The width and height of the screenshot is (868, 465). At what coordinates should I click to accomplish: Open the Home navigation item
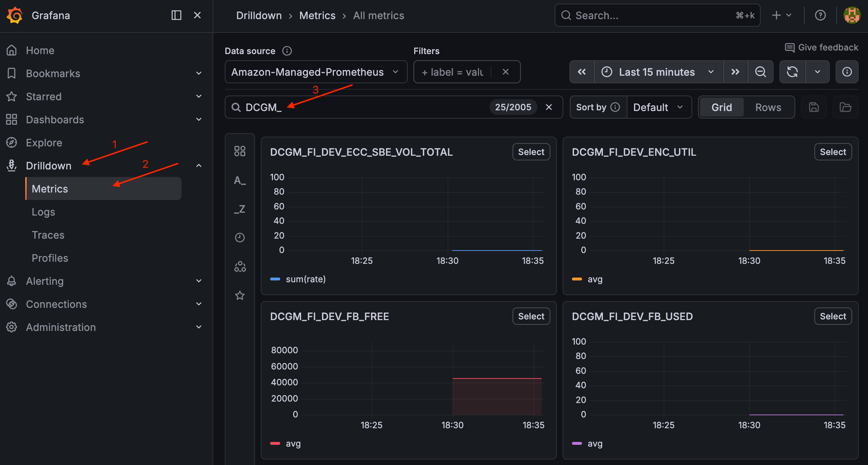coord(40,50)
